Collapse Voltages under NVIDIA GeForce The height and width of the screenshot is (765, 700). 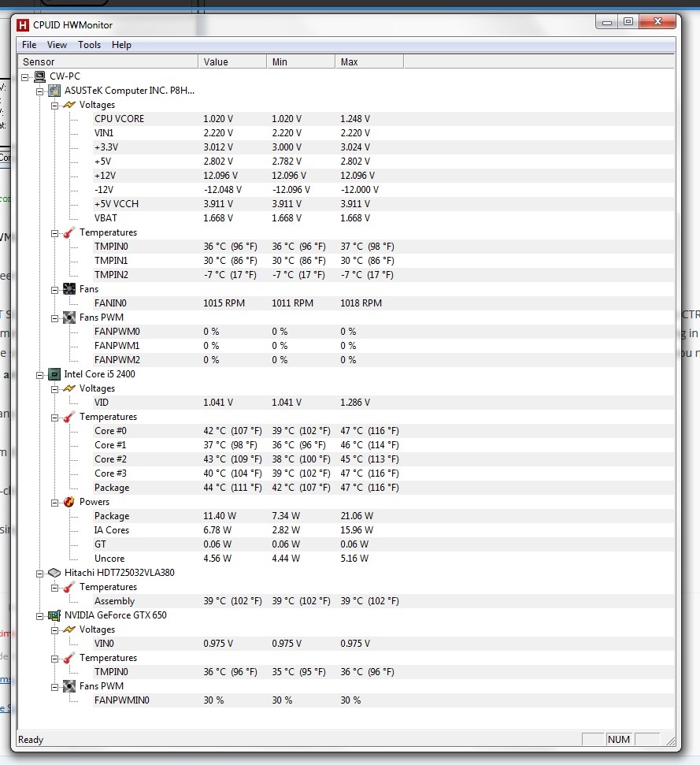click(54, 630)
